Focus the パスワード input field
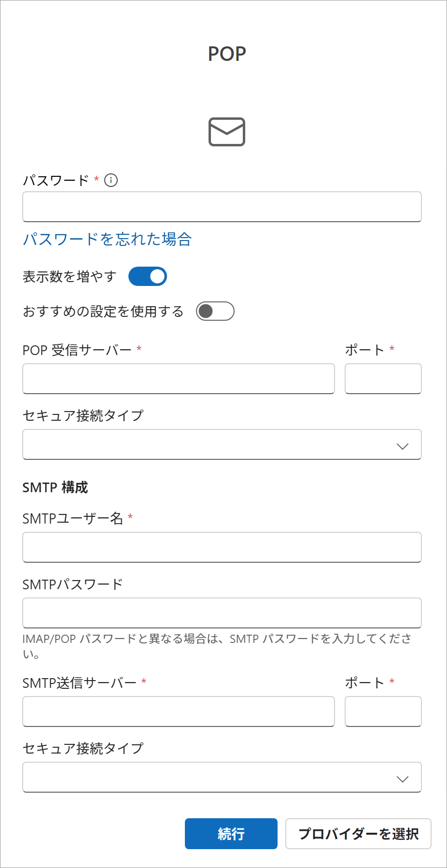Image resolution: width=447 pixels, height=868 pixels. [x=222, y=207]
